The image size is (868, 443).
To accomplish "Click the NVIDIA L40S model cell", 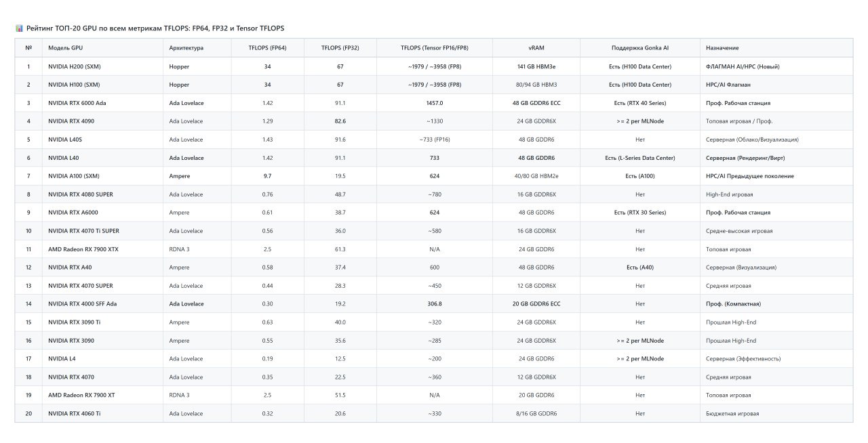I will coord(102,140).
